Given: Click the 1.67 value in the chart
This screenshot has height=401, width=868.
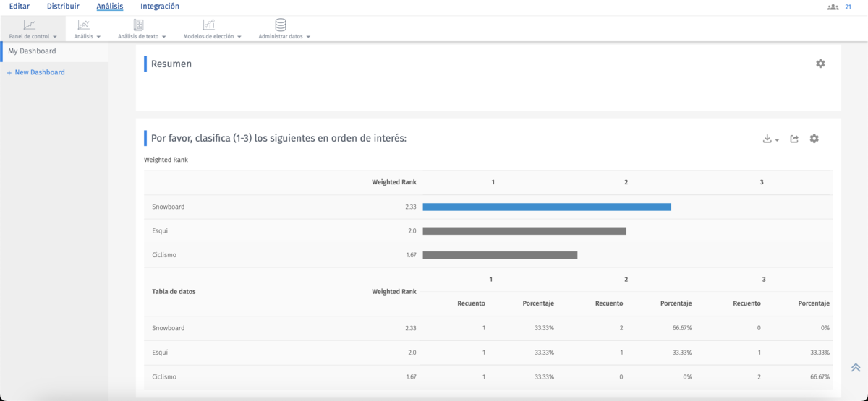Looking at the screenshot, I should click(x=411, y=255).
